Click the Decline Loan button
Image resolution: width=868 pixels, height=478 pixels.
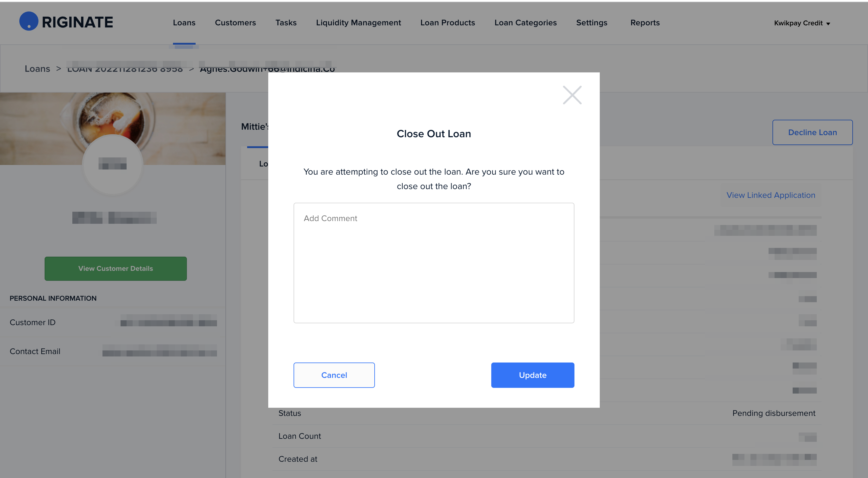(812, 132)
